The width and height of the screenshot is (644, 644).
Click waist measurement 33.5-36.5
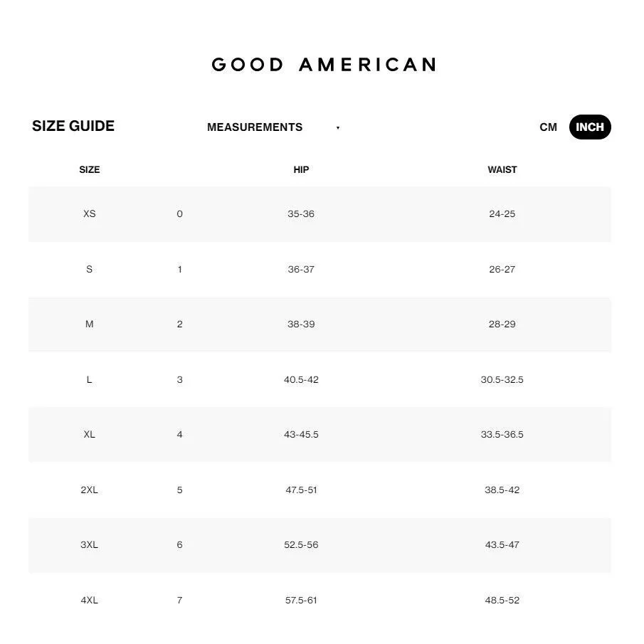502,435
